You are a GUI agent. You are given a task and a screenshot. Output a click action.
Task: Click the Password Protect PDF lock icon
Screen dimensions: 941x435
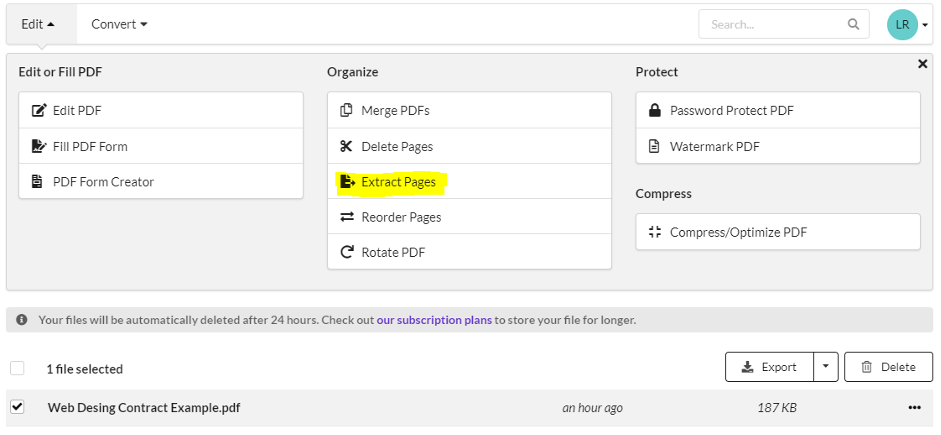click(x=655, y=110)
